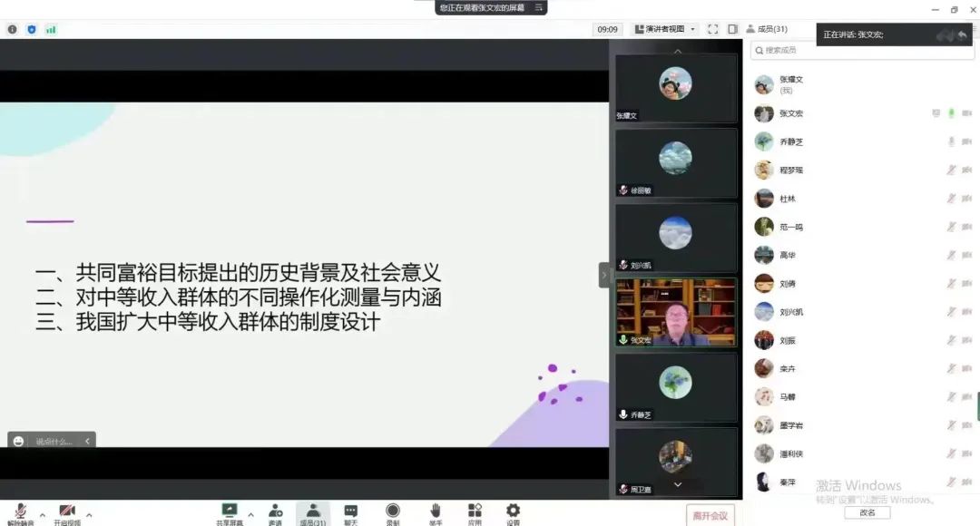This screenshot has width=980, height=526.
Task: Start recording with the 录制 icon
Action: 393,512
